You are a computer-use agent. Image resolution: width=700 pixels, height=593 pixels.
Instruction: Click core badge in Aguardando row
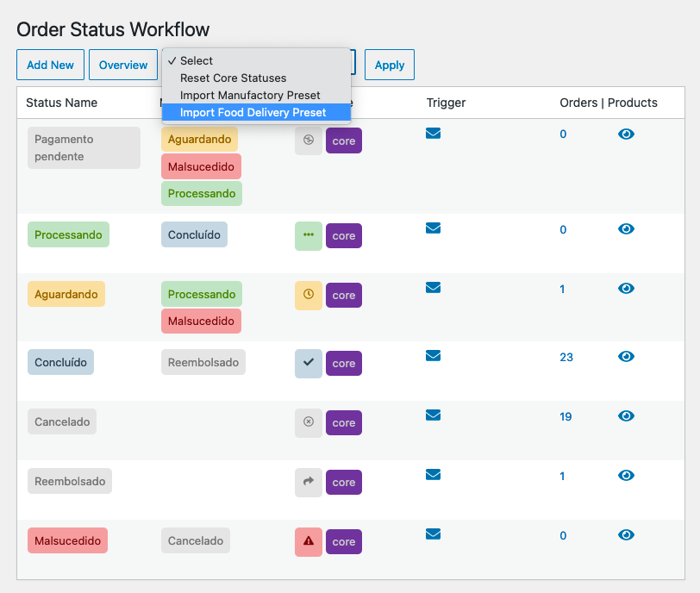[x=344, y=295]
